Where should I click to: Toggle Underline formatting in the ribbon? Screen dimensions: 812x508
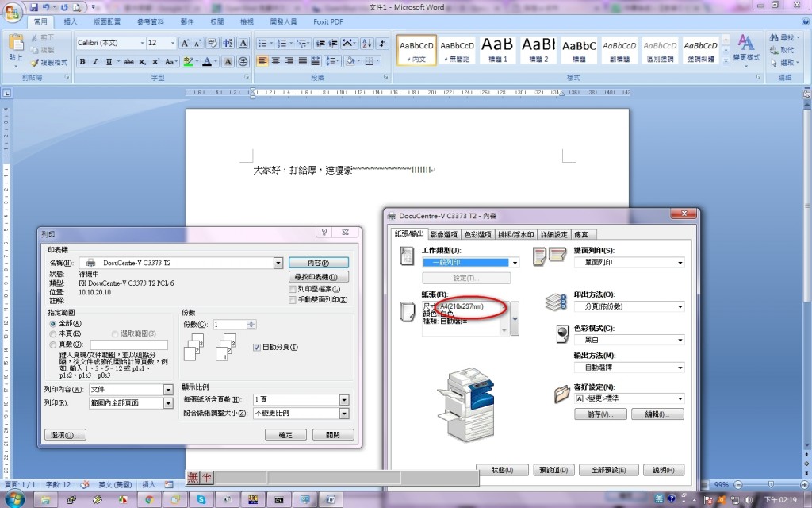pos(109,61)
